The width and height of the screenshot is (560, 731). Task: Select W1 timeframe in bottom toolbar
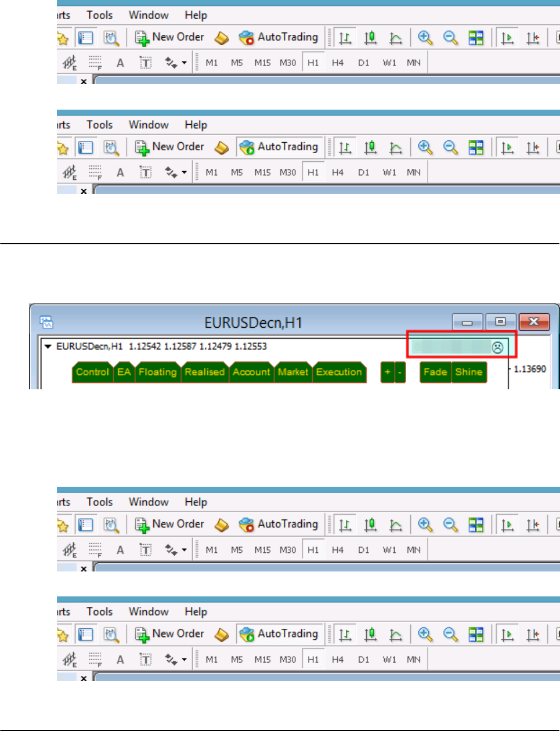click(389, 660)
